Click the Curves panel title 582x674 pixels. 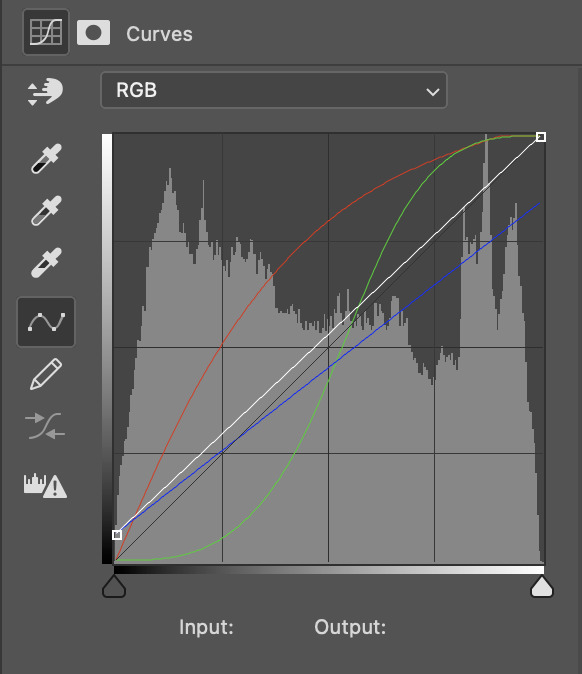(x=159, y=34)
